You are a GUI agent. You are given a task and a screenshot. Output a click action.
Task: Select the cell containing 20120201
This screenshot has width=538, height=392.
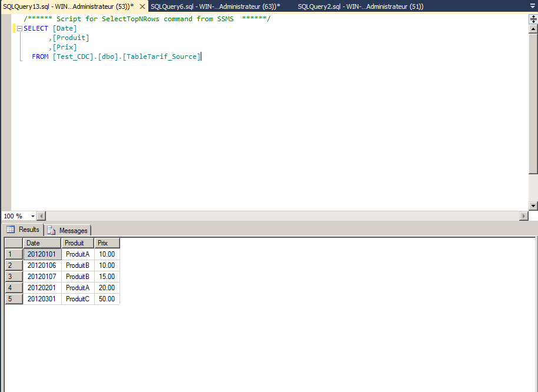[42, 288]
